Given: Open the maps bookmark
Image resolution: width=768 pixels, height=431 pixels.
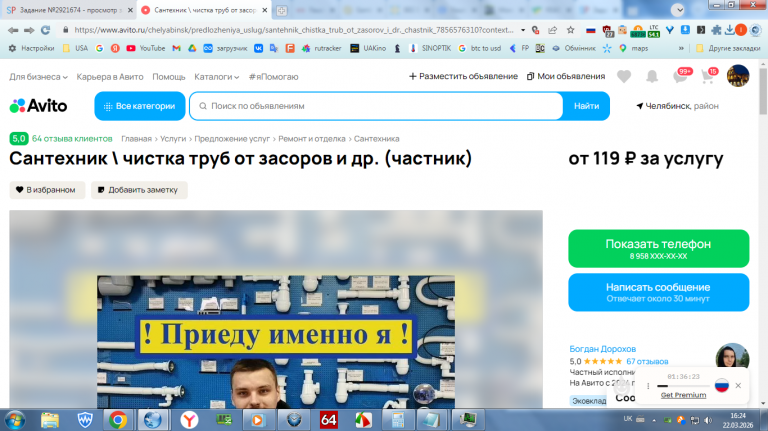Looking at the screenshot, I should click(x=633, y=48).
